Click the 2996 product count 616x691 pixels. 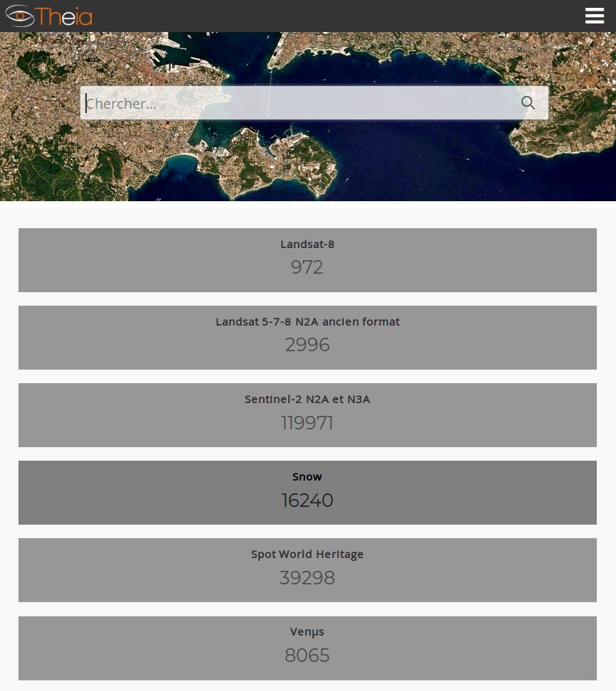coord(307,345)
